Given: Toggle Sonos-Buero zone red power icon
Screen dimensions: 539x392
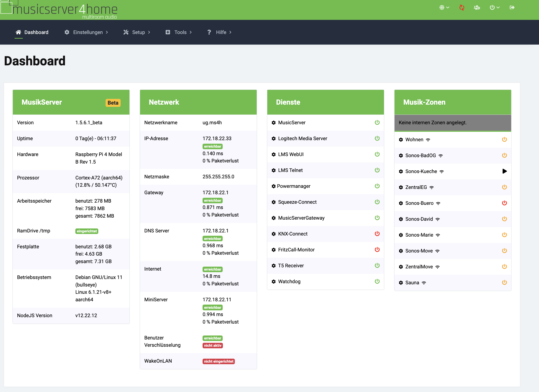Looking at the screenshot, I should [x=504, y=203].
